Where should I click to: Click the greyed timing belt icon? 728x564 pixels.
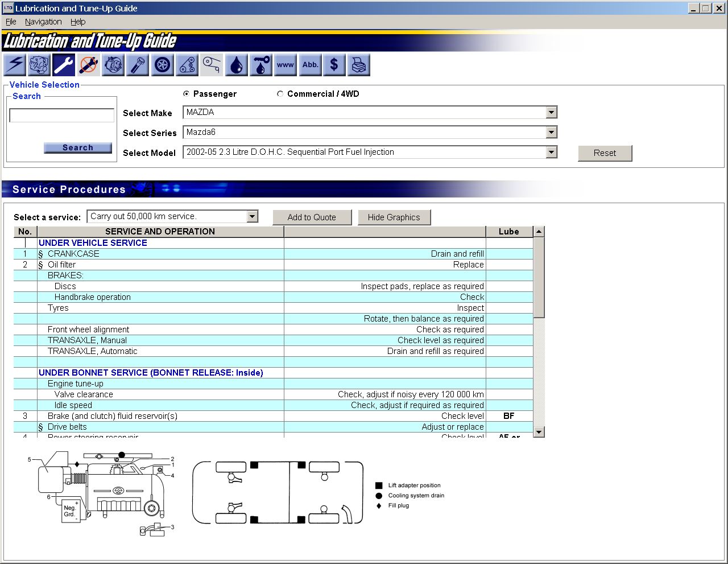coord(212,65)
